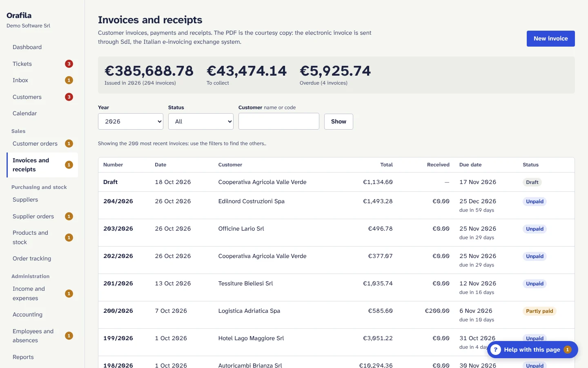
Task: Click the grey Draft status badge
Action: (x=532, y=182)
